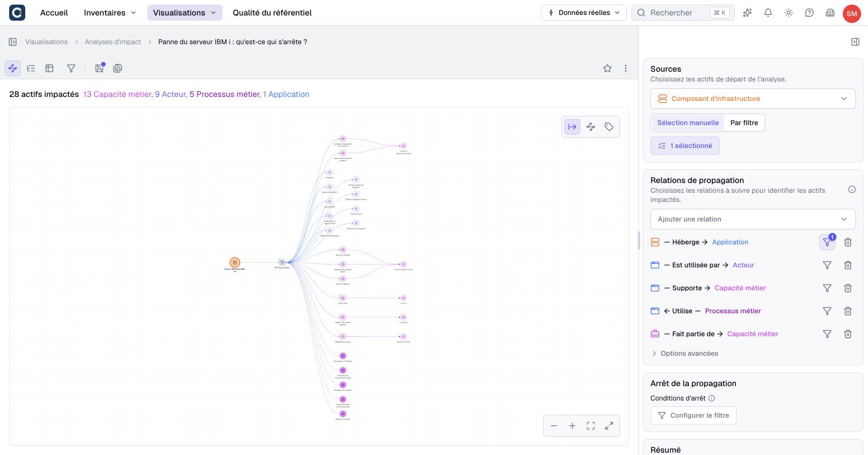Open notifications bell
The width and height of the screenshot is (868, 455).
click(768, 13)
